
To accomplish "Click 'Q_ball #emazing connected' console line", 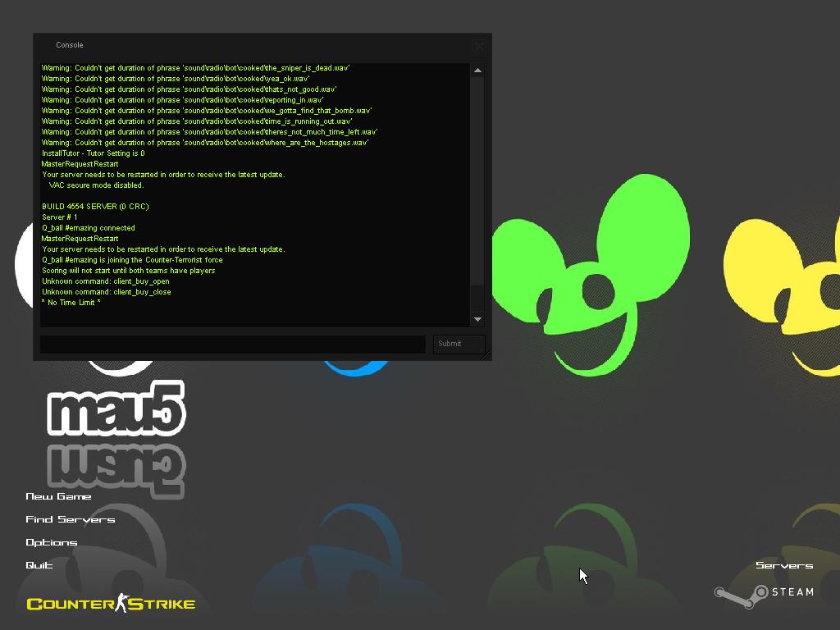I will [x=89, y=228].
